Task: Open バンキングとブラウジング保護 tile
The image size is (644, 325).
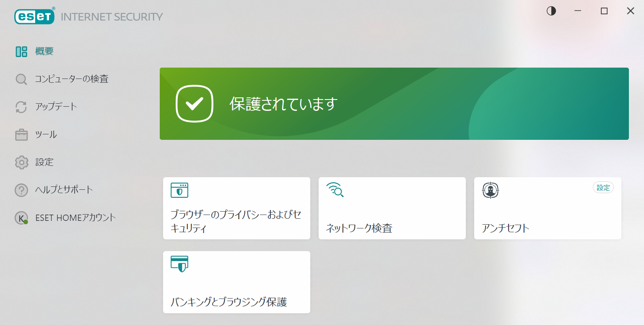Action: (236, 282)
